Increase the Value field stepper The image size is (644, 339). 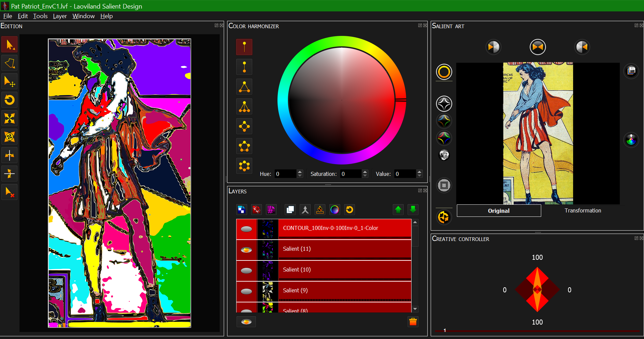click(419, 172)
